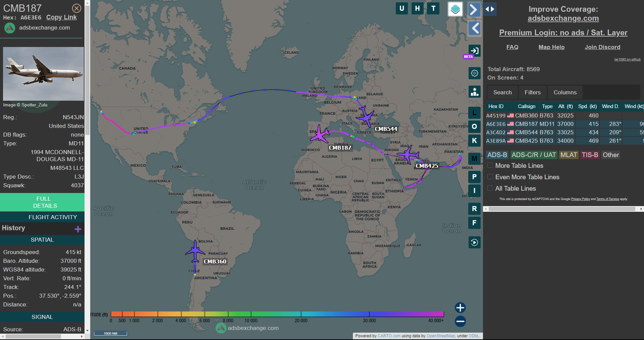Switch to the Filters tab

click(533, 92)
